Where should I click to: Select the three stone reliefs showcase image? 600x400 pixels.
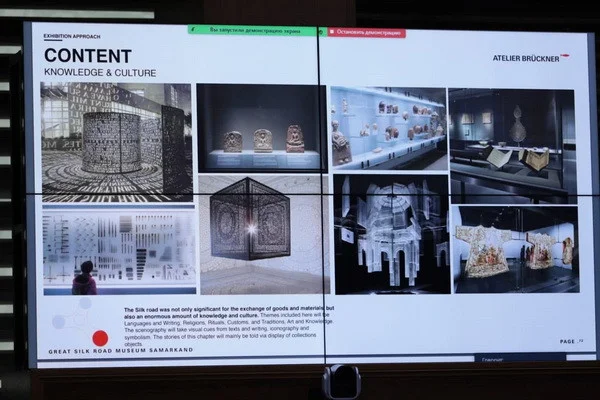(262, 129)
